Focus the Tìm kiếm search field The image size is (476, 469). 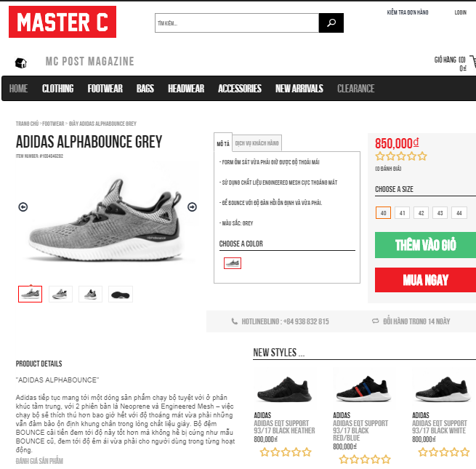pyautogui.click(x=237, y=23)
